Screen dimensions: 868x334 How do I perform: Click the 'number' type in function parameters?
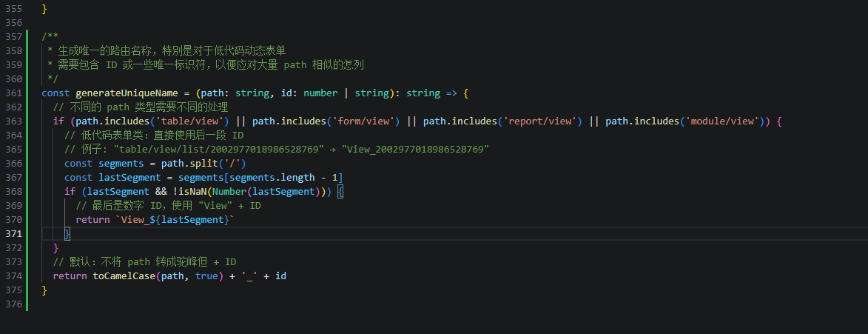[x=320, y=93]
